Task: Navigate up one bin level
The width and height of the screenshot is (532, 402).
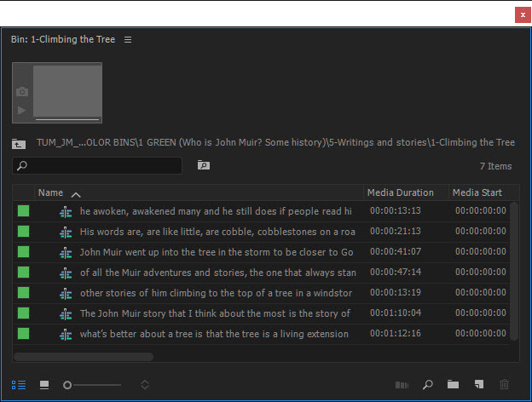Action: pos(18,144)
